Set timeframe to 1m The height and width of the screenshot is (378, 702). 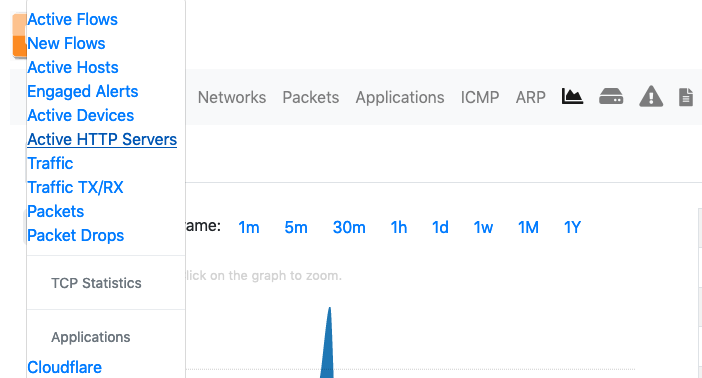click(249, 228)
